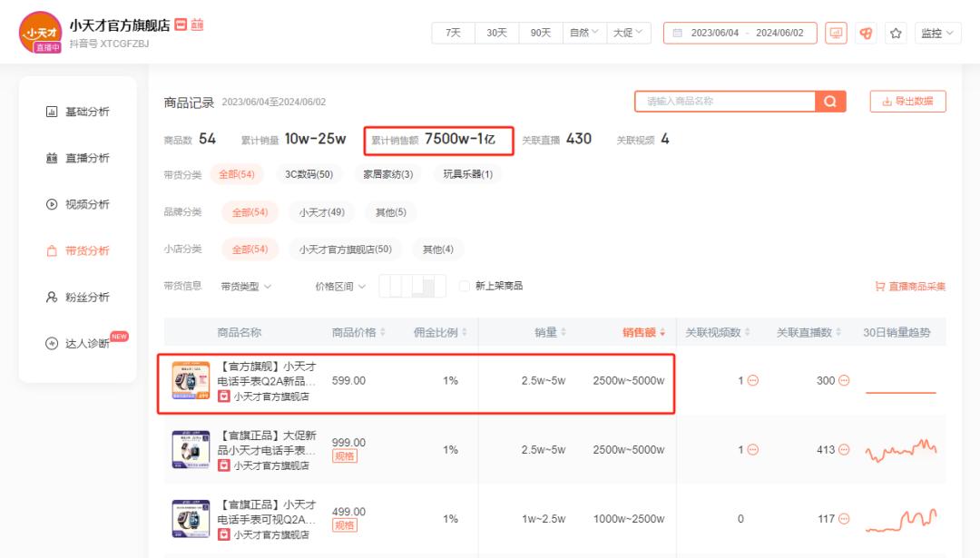
Task: Toggle the 新上架商品 checkbox
Action: pos(465,286)
